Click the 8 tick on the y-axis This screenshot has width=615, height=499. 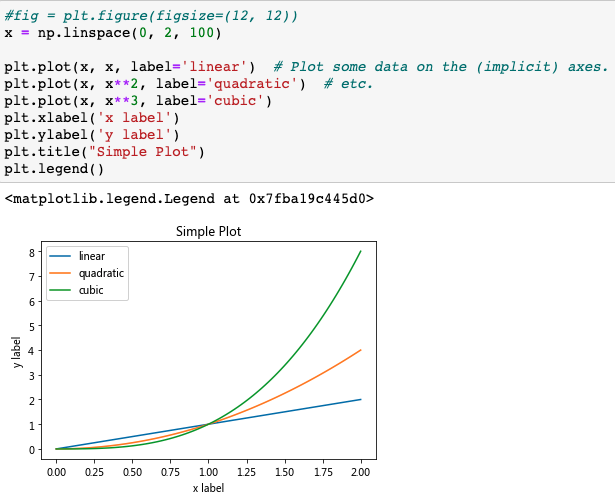click(33, 252)
